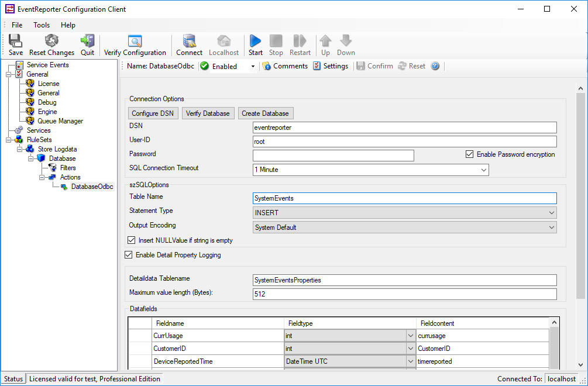The image size is (588, 386).
Task: Open Fieldtype dropdown for DeviceReportedTime row
Action: point(411,361)
